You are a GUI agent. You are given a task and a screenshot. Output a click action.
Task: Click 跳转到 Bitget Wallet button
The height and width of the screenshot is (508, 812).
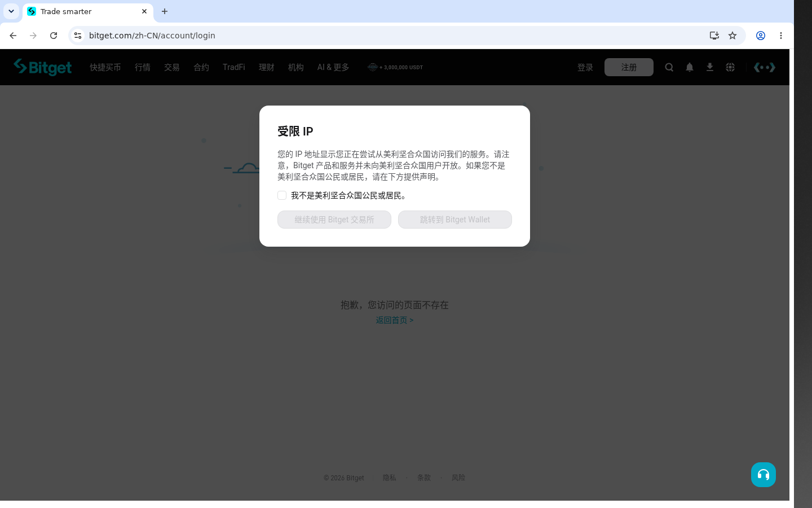point(455,220)
